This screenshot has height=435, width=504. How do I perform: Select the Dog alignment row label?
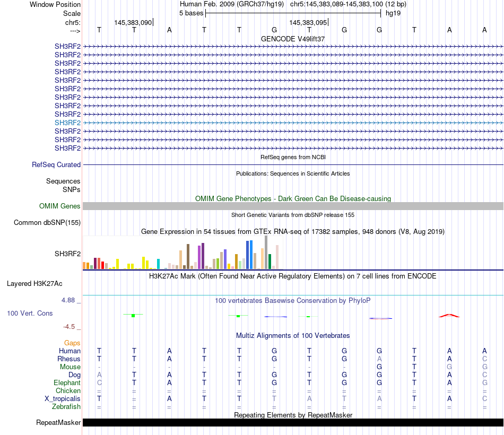74,375
